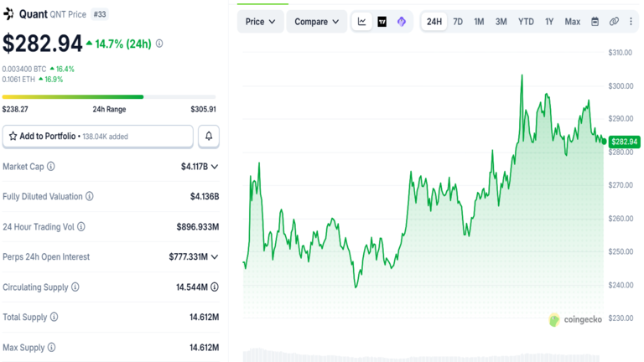644x362 pixels.
Task: Expand Perps 24h Open Interest chevron
Action: (215, 257)
